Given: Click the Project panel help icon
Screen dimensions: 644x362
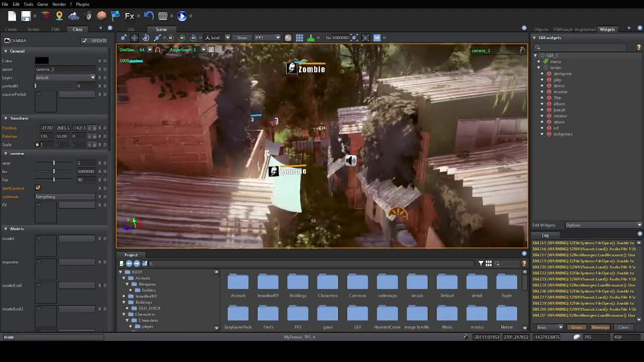Looking at the screenshot, I should (524, 263).
